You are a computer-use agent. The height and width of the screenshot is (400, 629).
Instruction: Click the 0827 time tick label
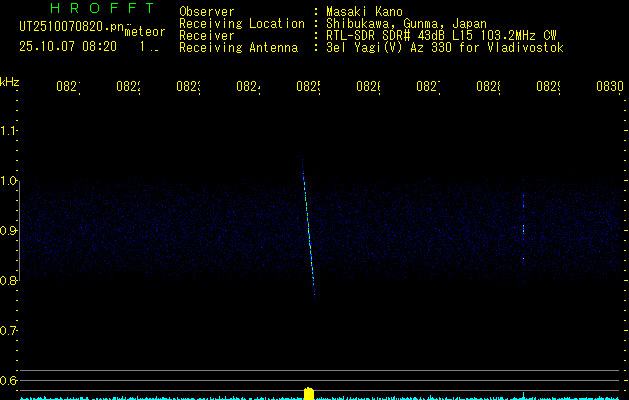[x=428, y=87]
